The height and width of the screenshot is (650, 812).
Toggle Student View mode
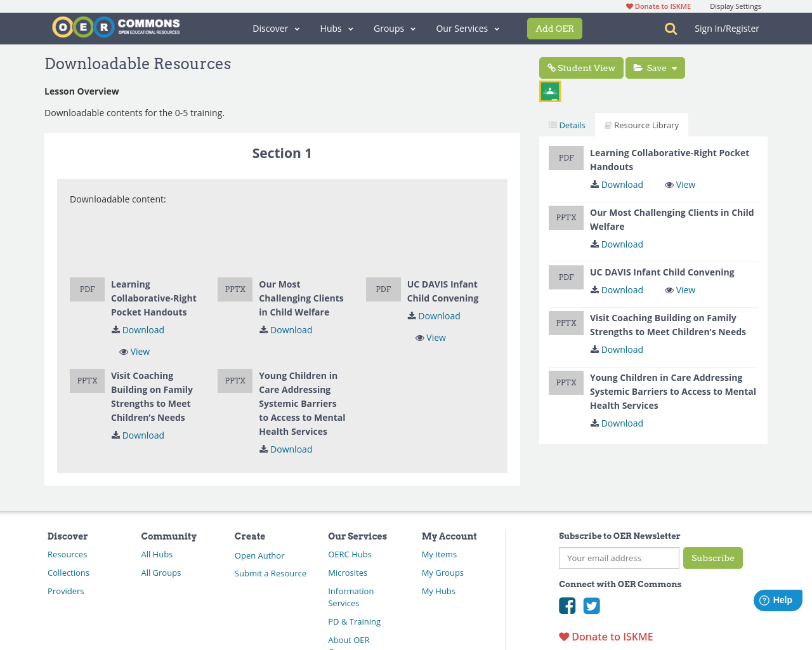(x=581, y=67)
